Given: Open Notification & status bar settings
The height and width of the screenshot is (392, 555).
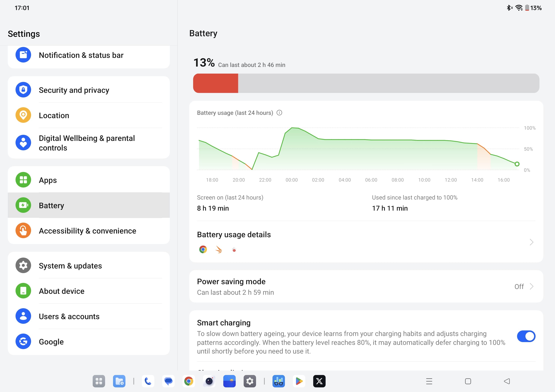Looking at the screenshot, I should coord(89,55).
